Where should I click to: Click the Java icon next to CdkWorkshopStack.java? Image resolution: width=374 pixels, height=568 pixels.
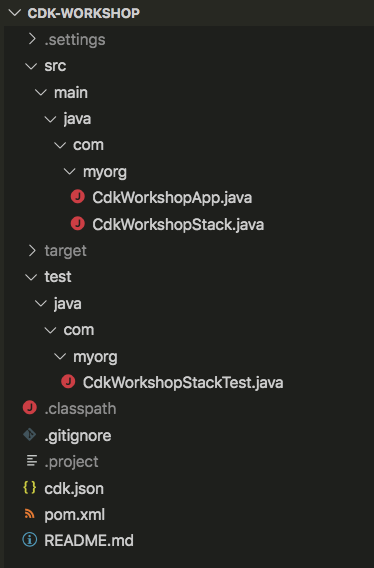(78, 224)
